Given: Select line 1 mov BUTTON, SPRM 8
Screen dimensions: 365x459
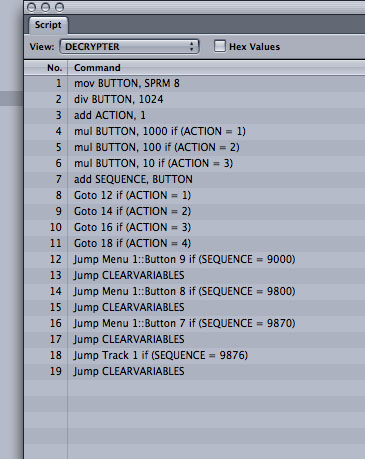Looking at the screenshot, I should pyautogui.click(x=195, y=83).
